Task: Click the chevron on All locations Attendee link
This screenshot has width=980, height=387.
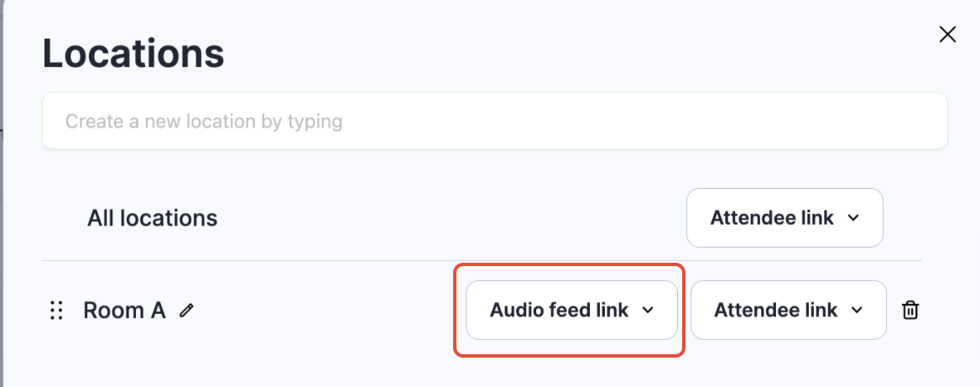Action: (x=853, y=218)
